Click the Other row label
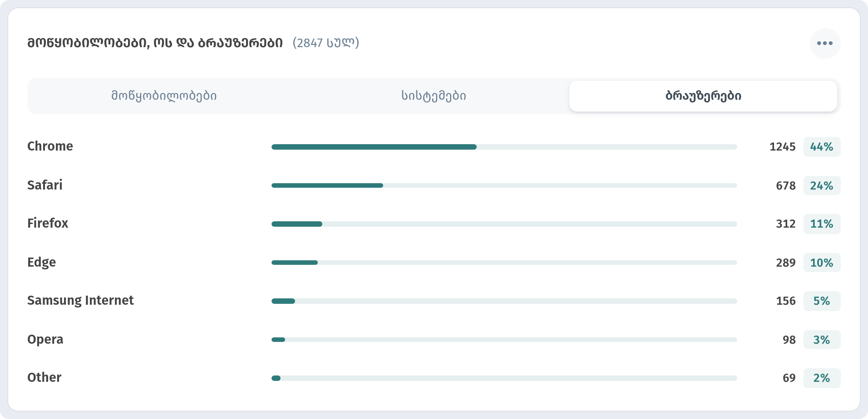This screenshot has height=419, width=868. pyautogui.click(x=44, y=377)
